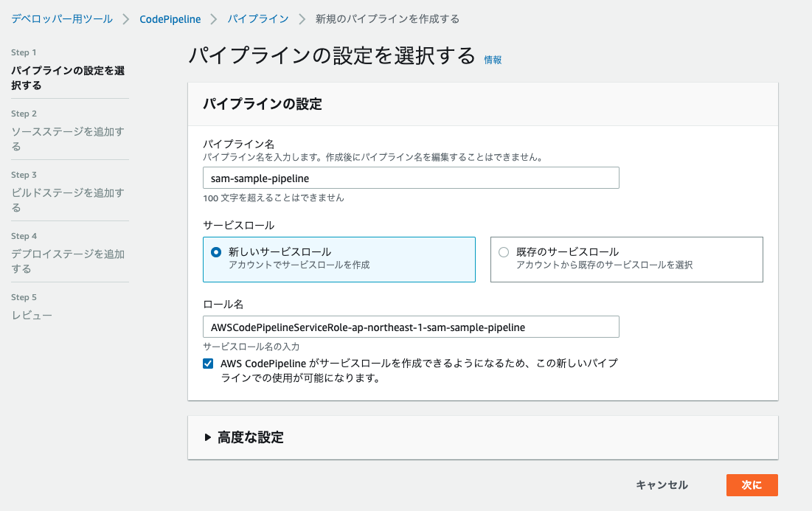Click the ロール名 input field
Screen dimensions: 812x511
pyautogui.click(x=410, y=327)
